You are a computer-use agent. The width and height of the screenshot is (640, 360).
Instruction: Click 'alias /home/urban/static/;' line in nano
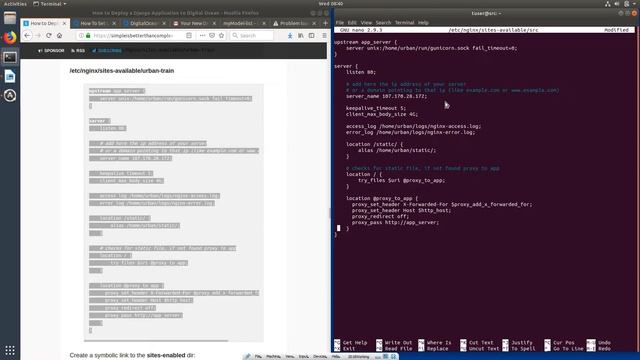point(397,150)
